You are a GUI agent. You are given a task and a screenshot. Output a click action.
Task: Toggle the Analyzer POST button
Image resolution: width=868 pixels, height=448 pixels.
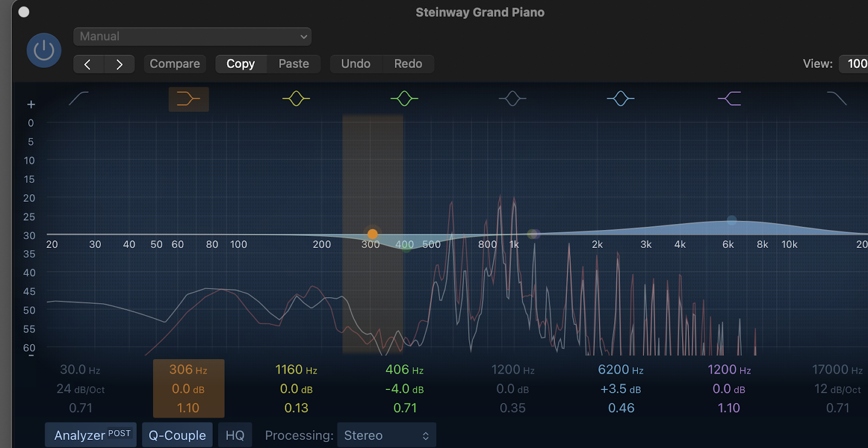[91, 435]
